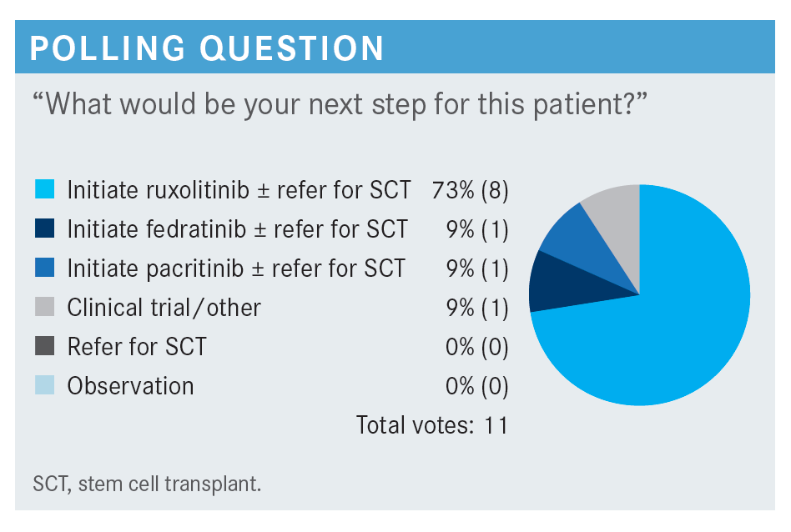Click the dark navy fedratinib legend swatch

44,228
